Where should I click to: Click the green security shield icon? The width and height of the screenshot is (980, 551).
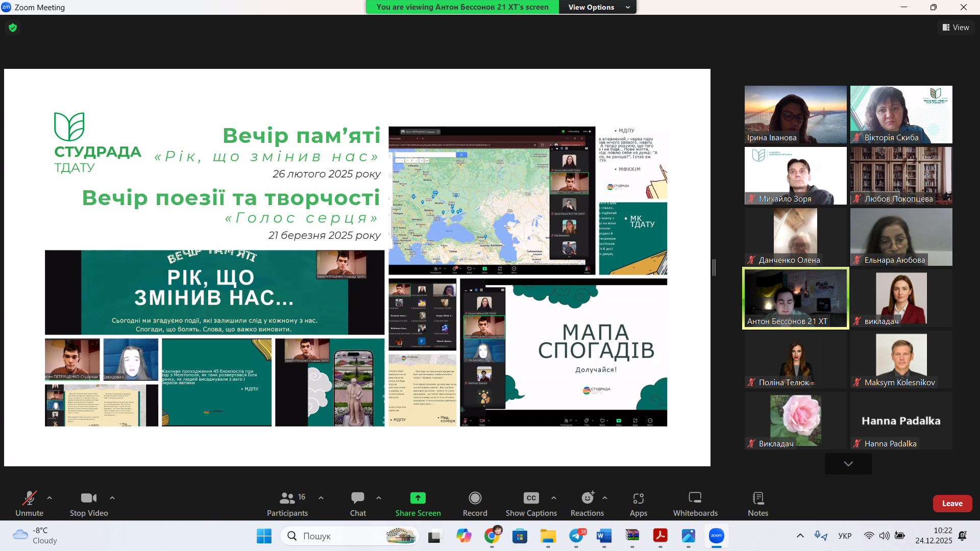[12, 28]
